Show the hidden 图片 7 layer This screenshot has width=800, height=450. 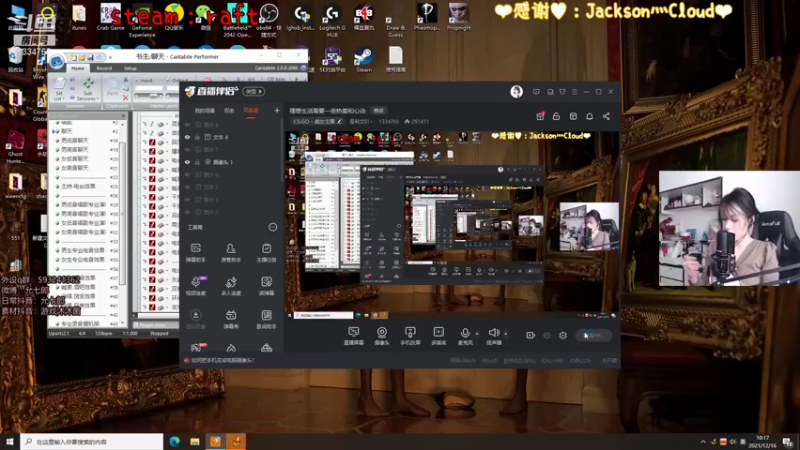pos(187,149)
